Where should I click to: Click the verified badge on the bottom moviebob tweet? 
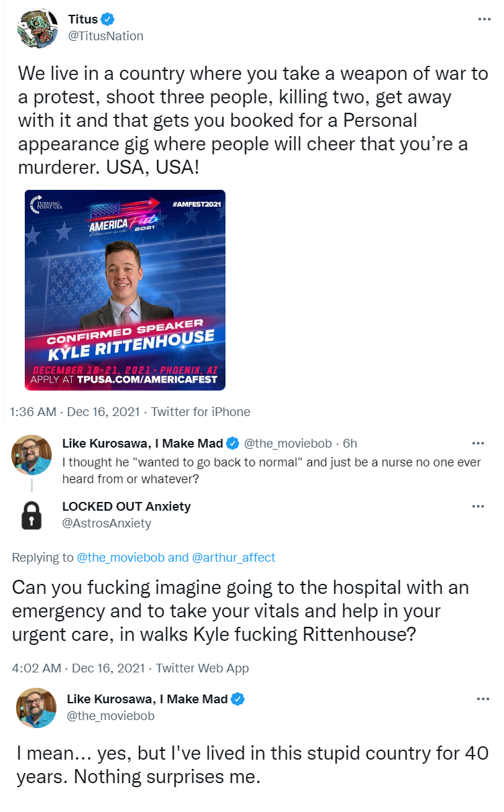pos(238,699)
